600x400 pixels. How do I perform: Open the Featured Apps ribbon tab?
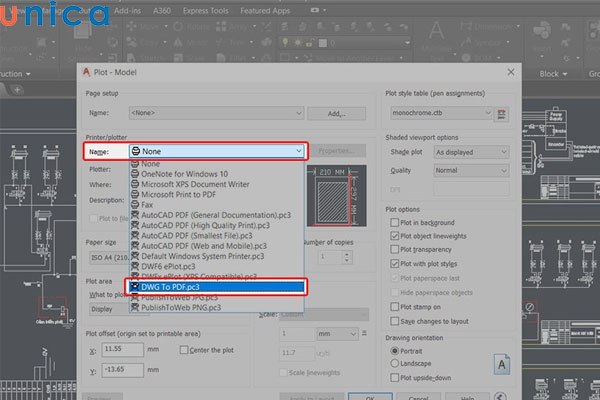pyautogui.click(x=265, y=11)
